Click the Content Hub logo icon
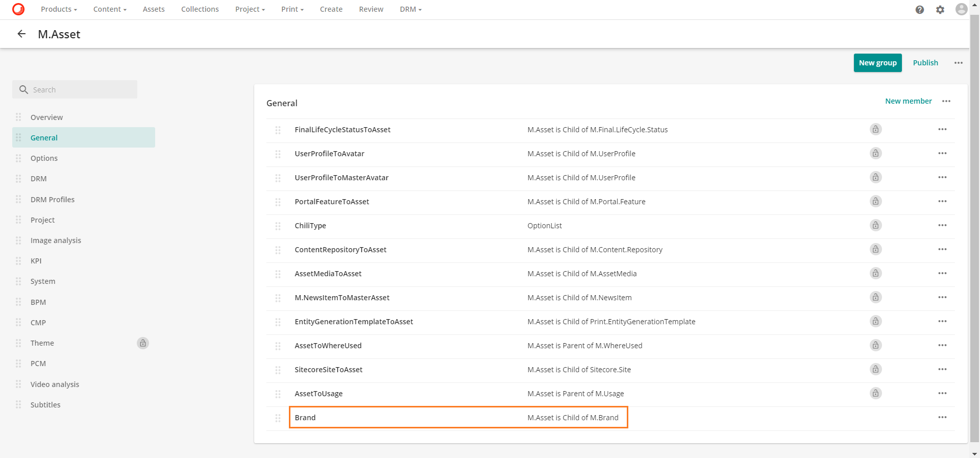This screenshot has width=980, height=458. tap(18, 9)
